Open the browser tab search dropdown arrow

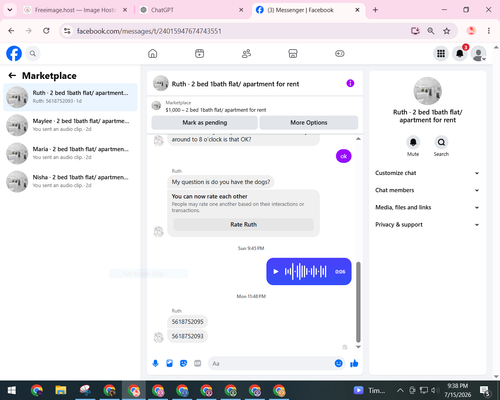point(10,10)
